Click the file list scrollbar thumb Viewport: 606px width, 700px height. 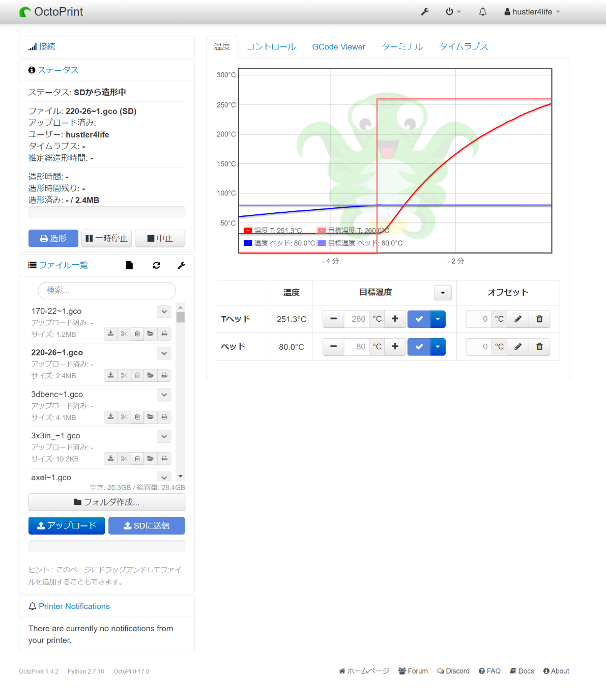coord(181,317)
